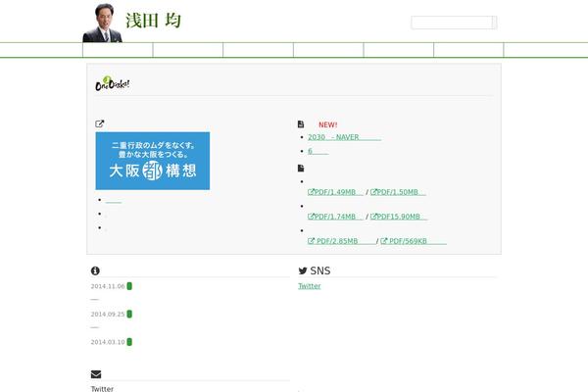
Task: Click the portrait photo in the header
Action: click(102, 23)
